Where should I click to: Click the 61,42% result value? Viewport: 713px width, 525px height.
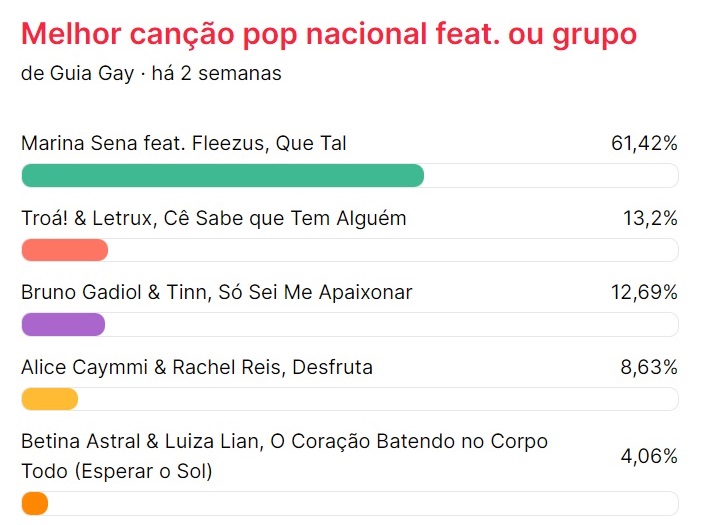[644, 143]
